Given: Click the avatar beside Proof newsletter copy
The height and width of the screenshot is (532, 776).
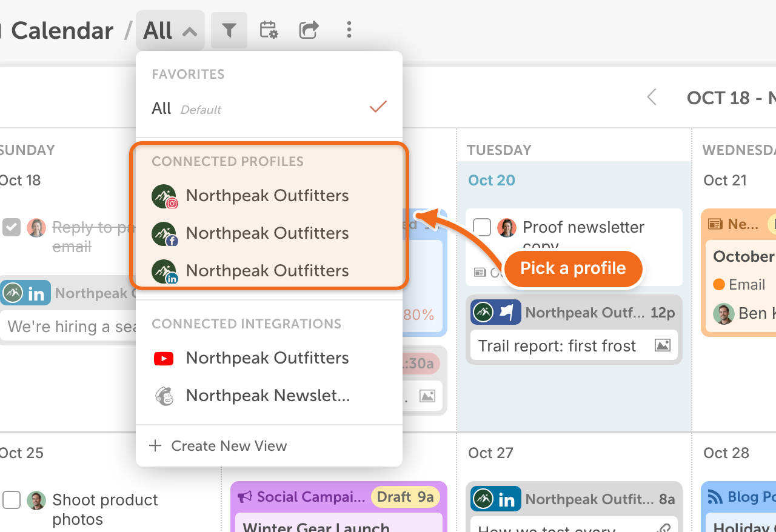Looking at the screenshot, I should (507, 228).
